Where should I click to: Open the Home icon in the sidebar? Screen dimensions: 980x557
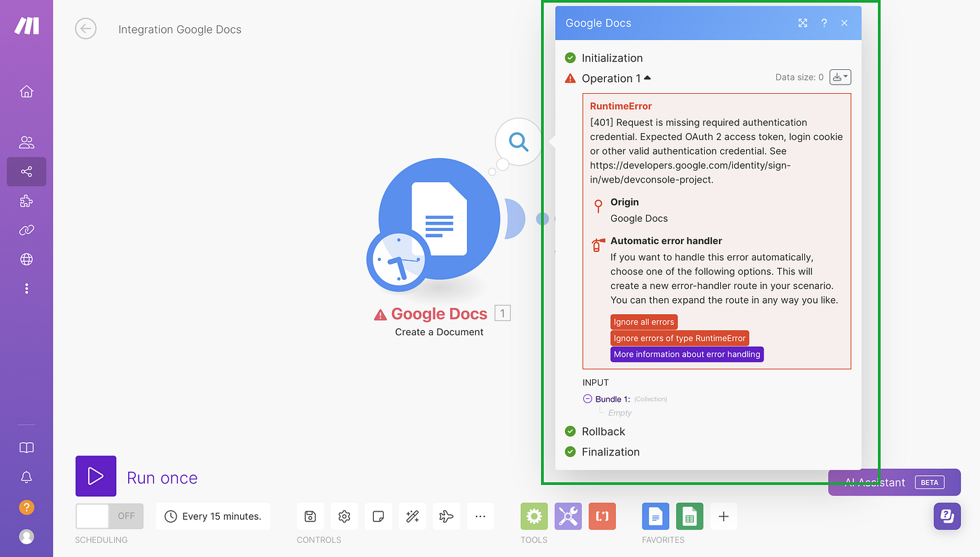[x=27, y=92]
